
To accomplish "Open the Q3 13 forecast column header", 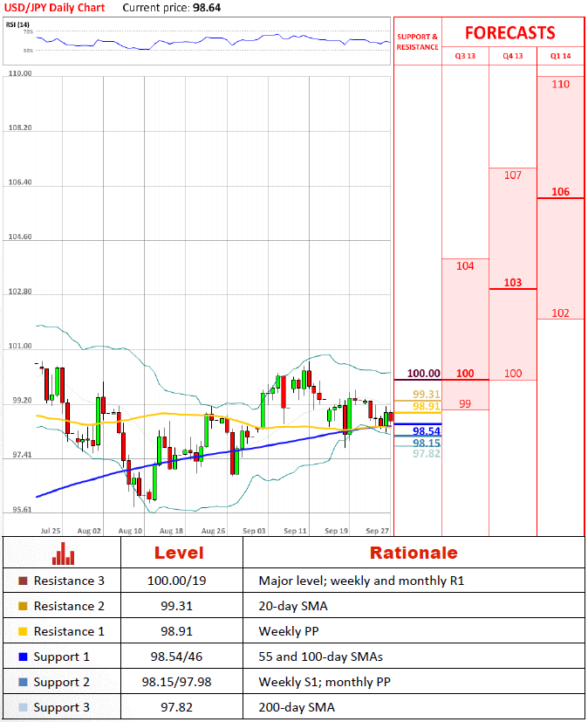I will click(x=465, y=56).
